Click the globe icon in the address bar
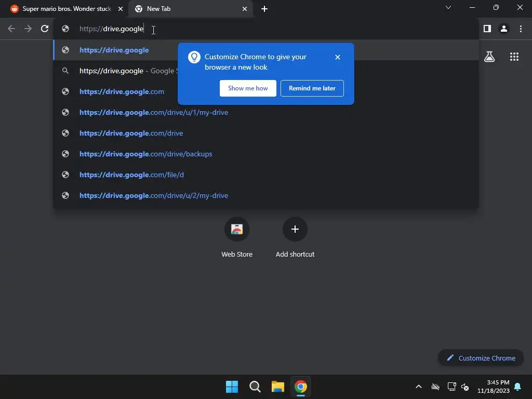532x399 pixels. [65, 29]
